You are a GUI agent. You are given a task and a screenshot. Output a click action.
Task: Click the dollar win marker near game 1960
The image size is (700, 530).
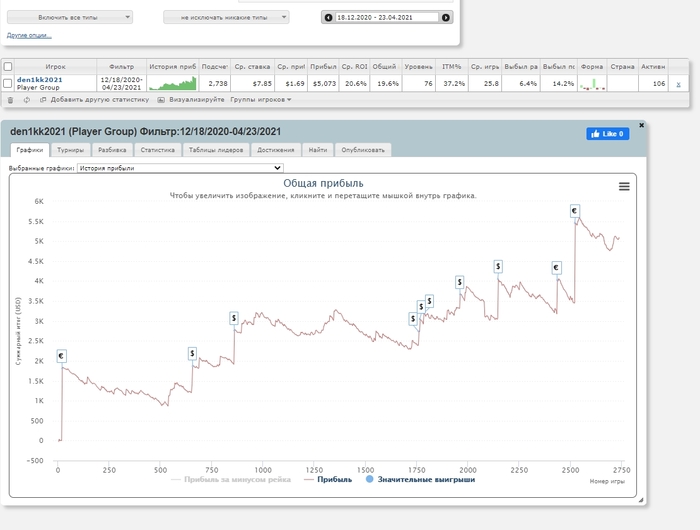pos(459,282)
